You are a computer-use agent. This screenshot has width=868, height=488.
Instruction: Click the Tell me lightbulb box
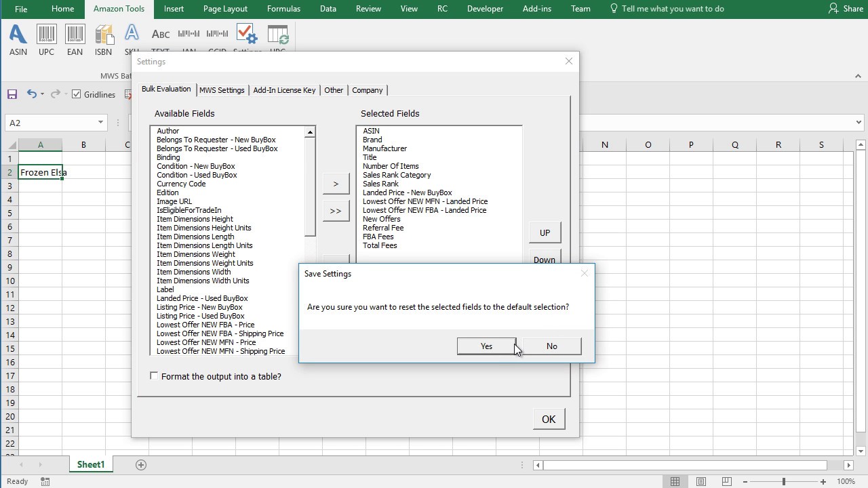(x=667, y=9)
